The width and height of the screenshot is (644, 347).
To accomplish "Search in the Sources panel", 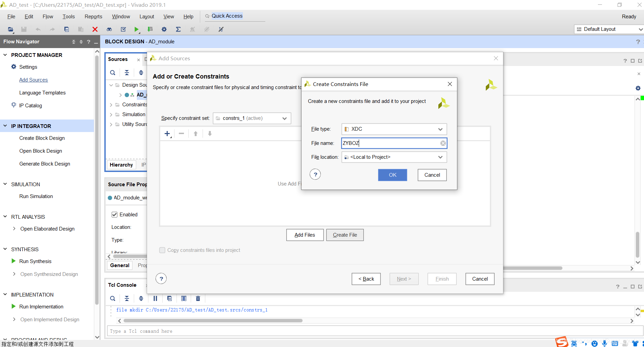I will coord(112,72).
